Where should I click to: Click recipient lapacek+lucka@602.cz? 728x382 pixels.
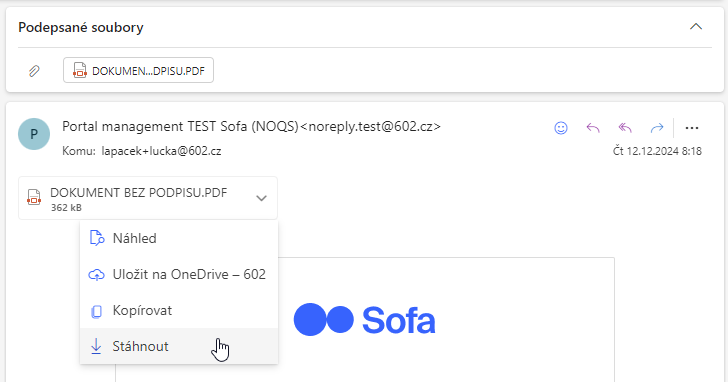[x=162, y=151]
